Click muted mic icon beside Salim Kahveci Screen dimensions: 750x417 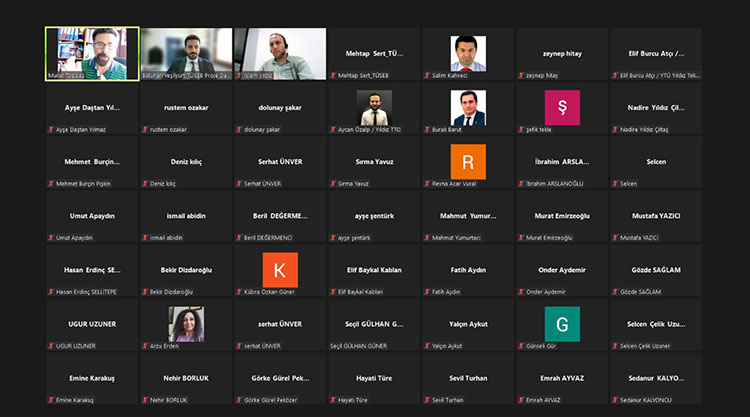[426, 75]
